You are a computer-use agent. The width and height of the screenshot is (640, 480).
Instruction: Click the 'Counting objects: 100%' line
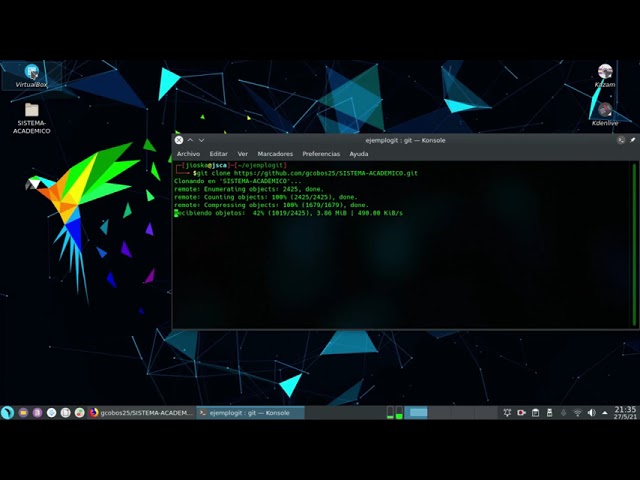tap(266, 197)
